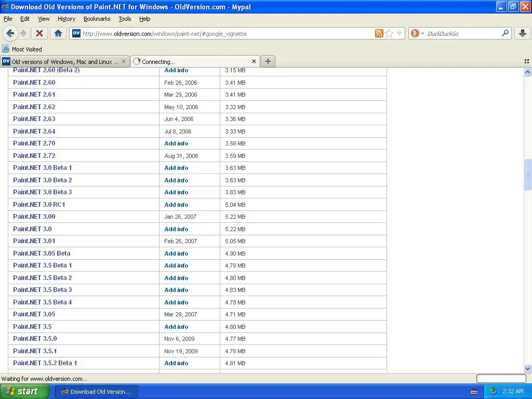Click Add info for Paint.NET 2.70
Viewport: 532px width, 399px height.
pos(176,143)
